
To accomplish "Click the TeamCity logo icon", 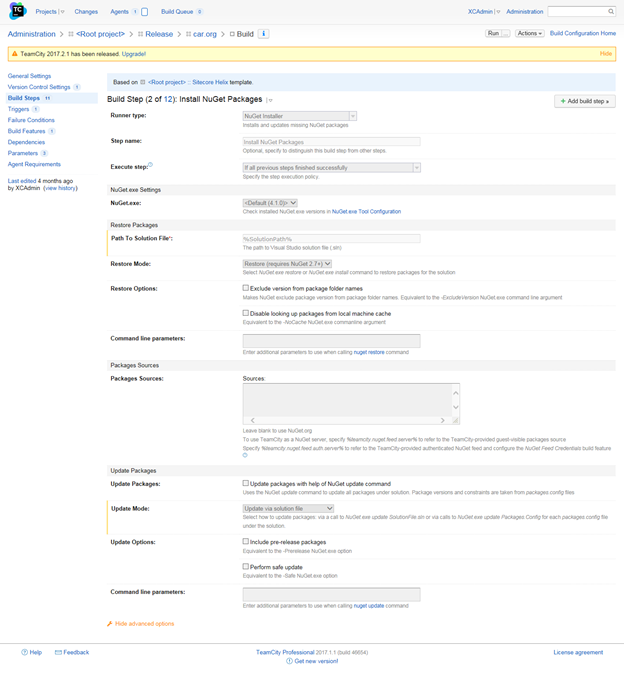I will click(x=17, y=11).
